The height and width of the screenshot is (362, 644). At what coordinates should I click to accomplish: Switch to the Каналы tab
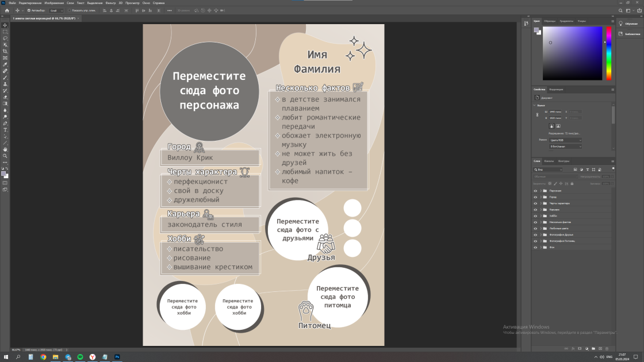coord(549,161)
